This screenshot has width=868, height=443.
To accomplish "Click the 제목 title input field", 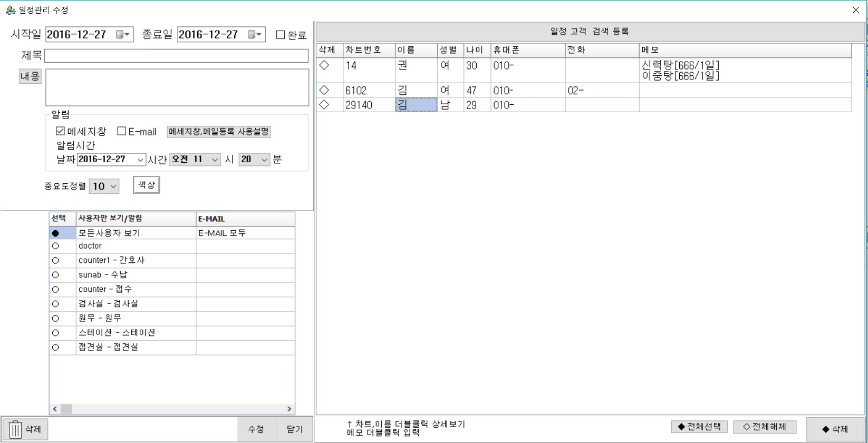I will 176,56.
